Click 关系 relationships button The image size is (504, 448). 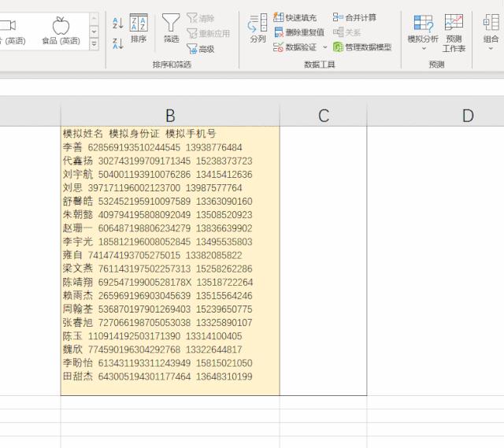point(346,32)
